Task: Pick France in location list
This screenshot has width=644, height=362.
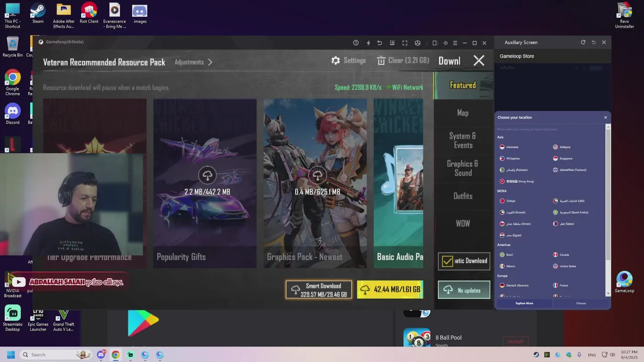Action: tap(560, 286)
